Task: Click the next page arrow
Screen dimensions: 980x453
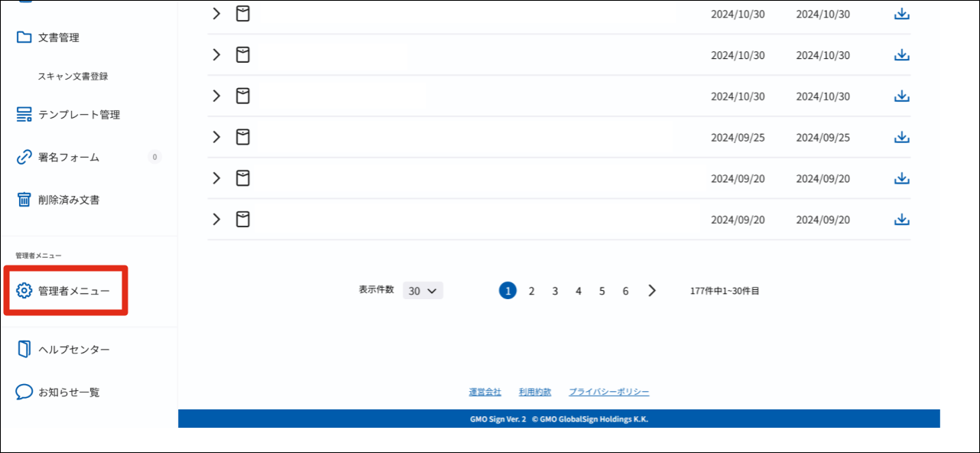Action: tap(652, 290)
